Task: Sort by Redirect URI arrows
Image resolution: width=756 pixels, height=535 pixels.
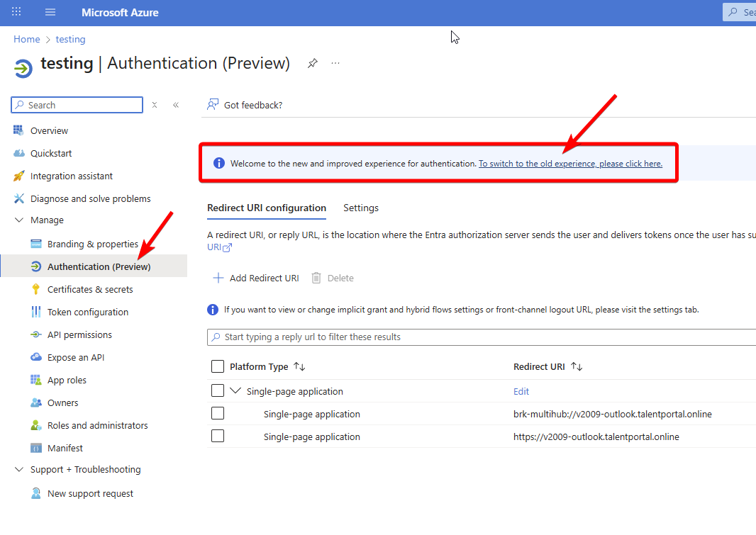Action: (577, 366)
